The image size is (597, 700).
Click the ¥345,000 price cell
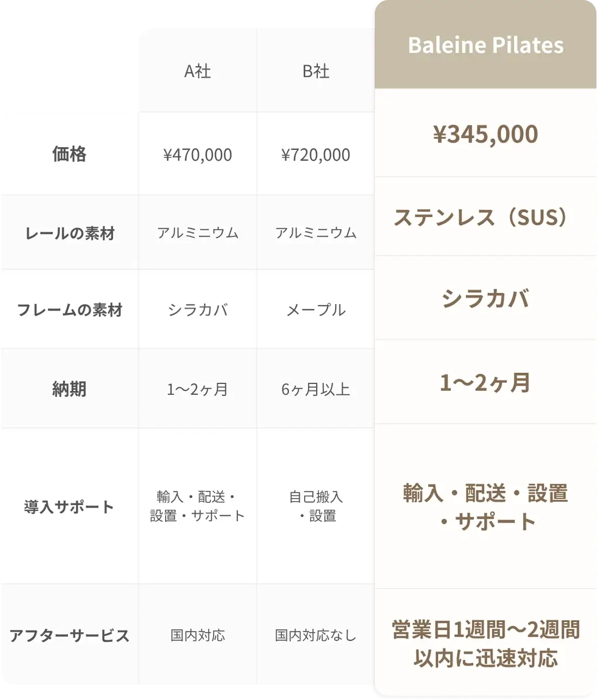[x=486, y=134]
